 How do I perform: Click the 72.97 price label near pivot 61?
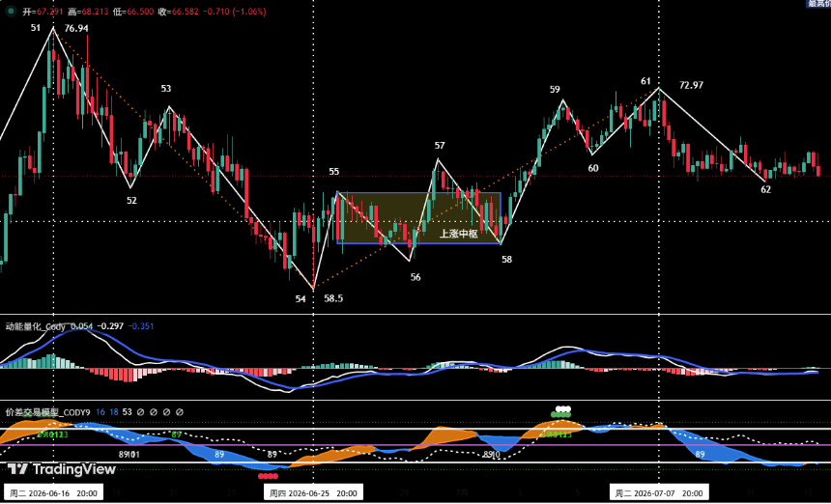[x=692, y=85]
